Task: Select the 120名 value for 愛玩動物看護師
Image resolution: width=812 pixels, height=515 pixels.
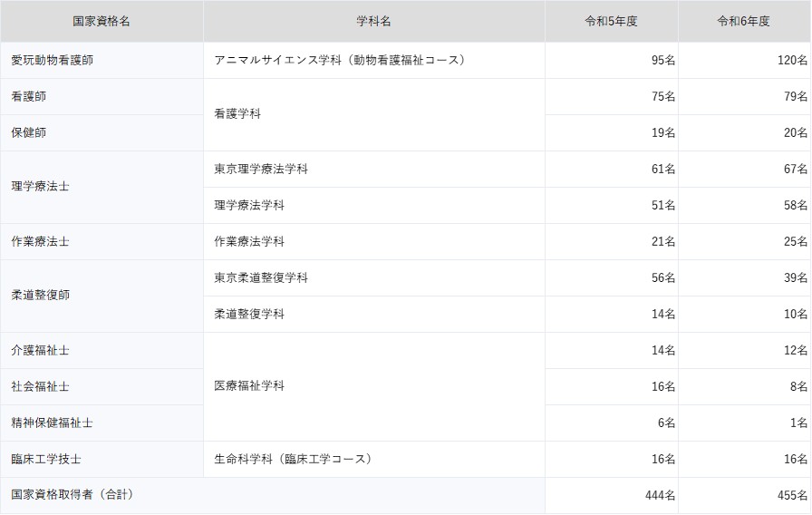Action: (x=791, y=60)
